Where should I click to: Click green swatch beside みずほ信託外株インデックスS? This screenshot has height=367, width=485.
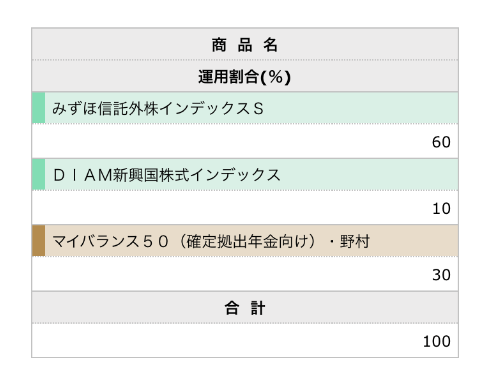coord(39,108)
